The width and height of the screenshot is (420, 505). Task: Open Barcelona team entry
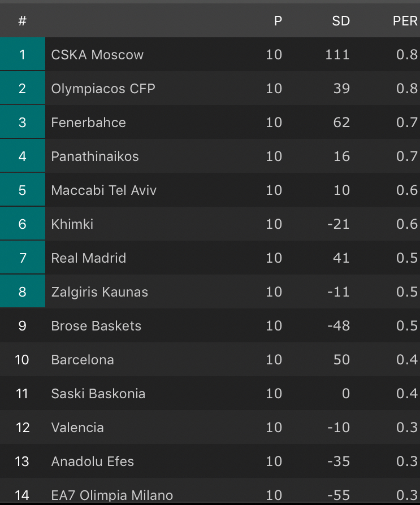[83, 360]
